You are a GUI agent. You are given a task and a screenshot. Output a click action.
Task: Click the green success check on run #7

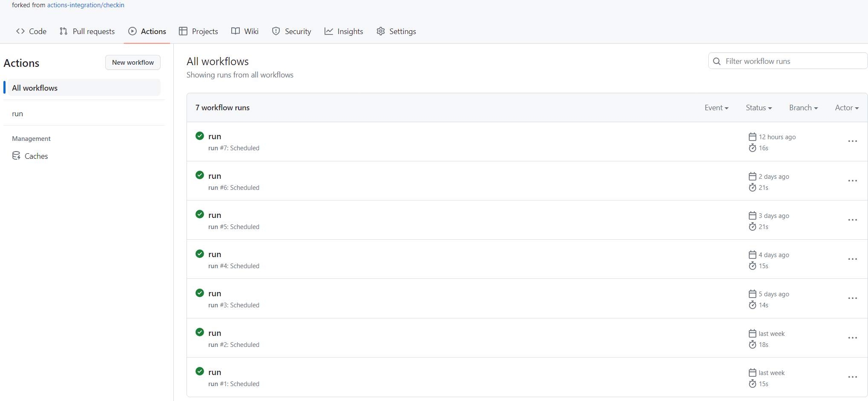199,135
